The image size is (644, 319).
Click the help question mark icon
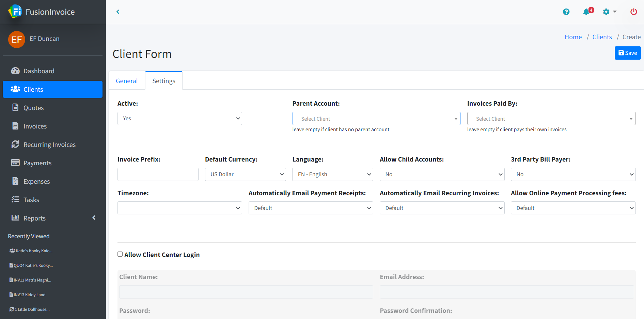(x=566, y=12)
